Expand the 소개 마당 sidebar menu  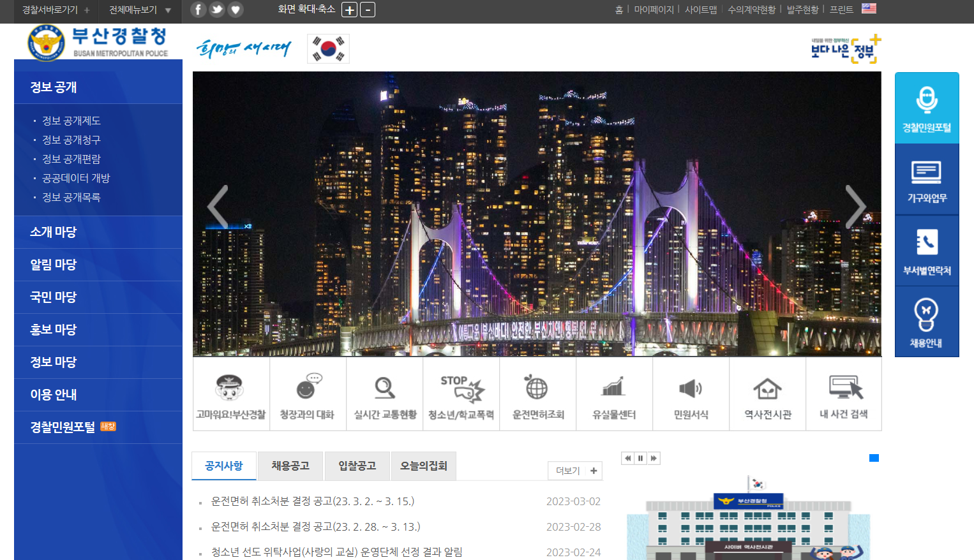tap(98, 232)
